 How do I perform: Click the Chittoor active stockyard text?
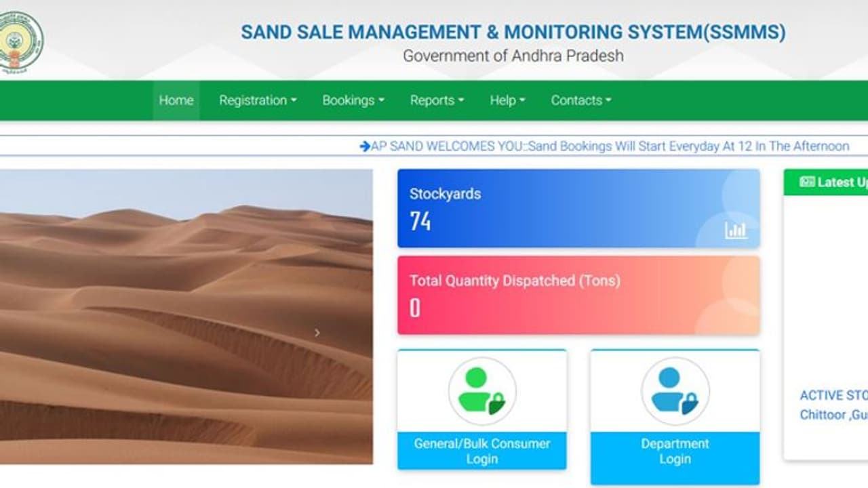click(823, 415)
